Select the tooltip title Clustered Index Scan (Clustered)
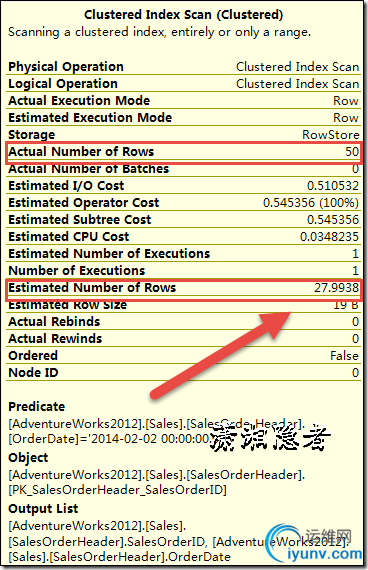 [x=184, y=15]
